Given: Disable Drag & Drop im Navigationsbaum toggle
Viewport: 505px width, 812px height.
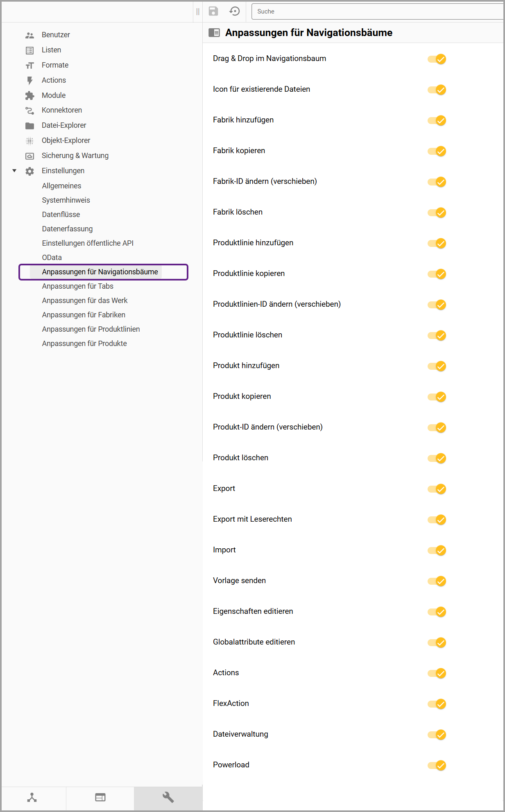Looking at the screenshot, I should click(x=437, y=59).
